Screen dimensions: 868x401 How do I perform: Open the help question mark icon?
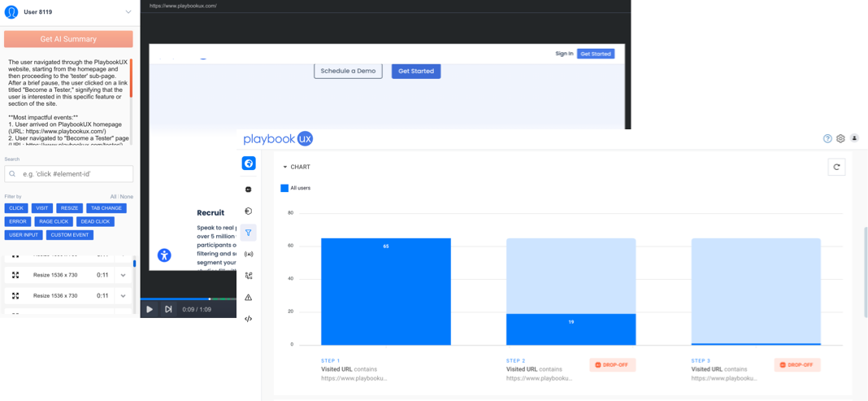coord(827,139)
